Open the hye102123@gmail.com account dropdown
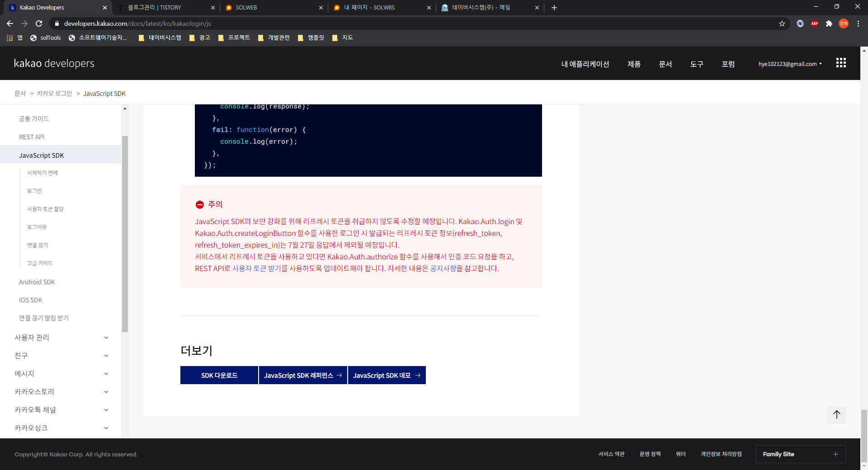 tap(790, 64)
